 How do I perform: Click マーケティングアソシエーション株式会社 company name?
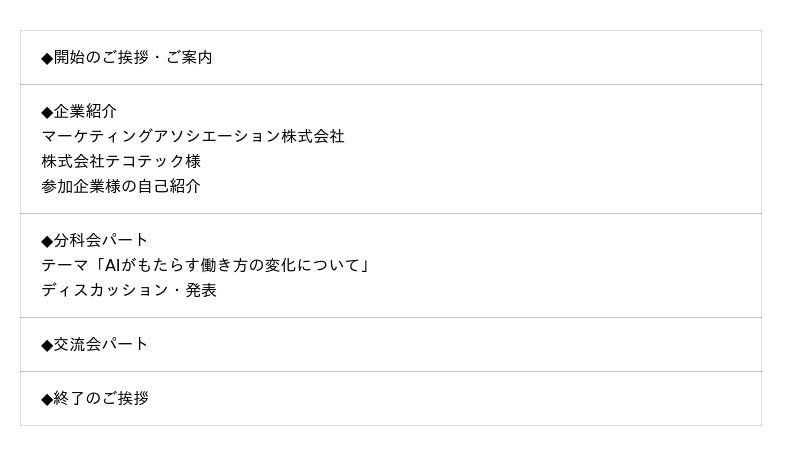click(193, 136)
